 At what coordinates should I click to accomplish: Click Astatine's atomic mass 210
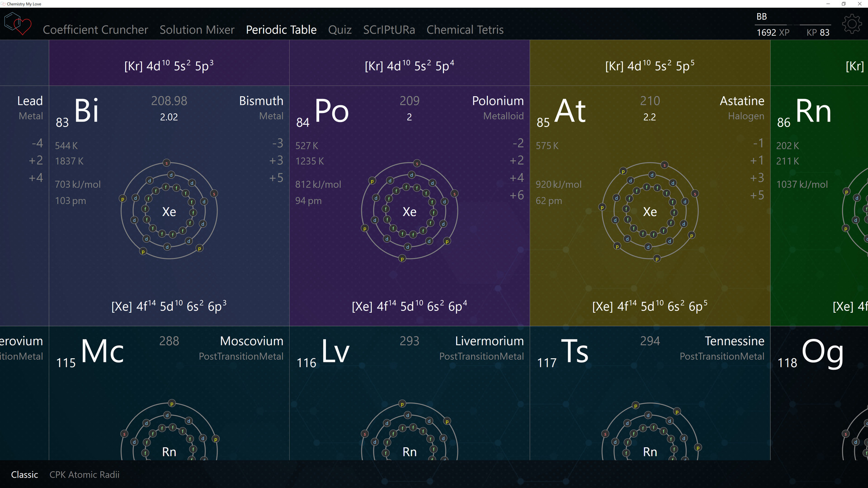(650, 101)
